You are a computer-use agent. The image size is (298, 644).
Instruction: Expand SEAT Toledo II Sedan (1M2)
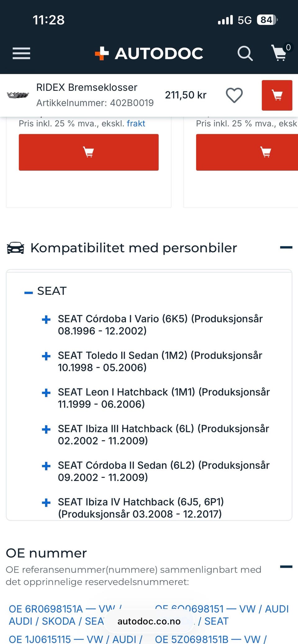point(46,356)
